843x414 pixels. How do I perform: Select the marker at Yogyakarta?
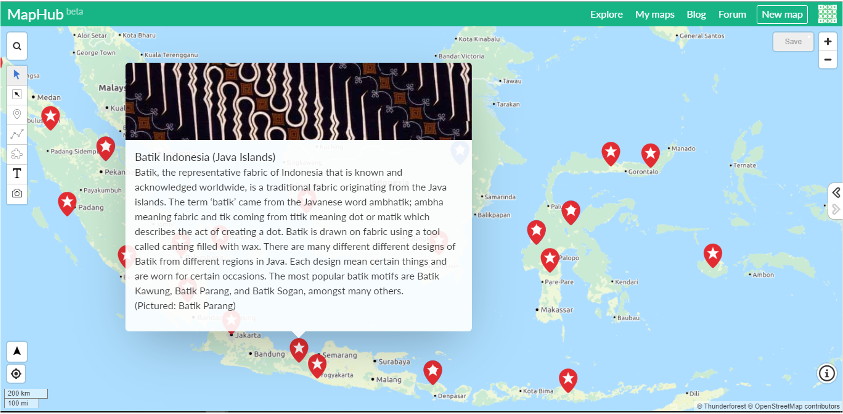tap(317, 366)
